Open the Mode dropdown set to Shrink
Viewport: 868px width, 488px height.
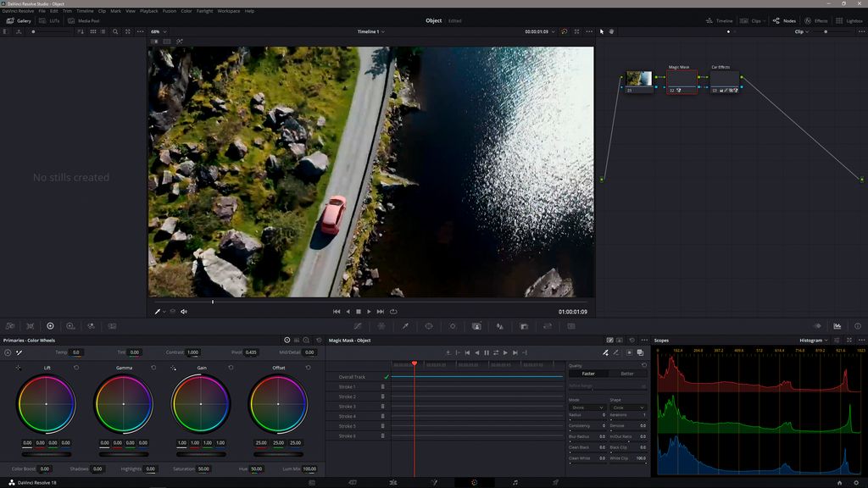point(588,408)
